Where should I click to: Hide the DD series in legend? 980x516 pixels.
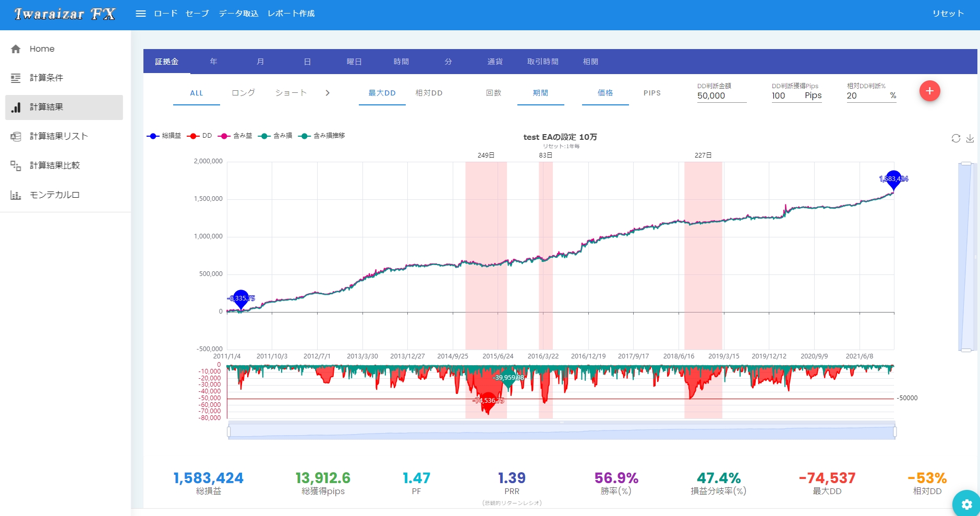(x=200, y=136)
